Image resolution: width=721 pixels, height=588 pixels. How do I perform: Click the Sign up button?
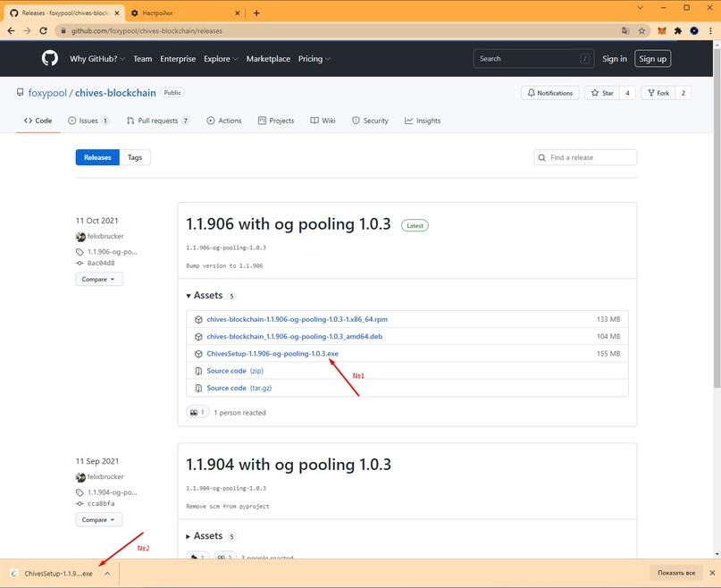coord(652,59)
